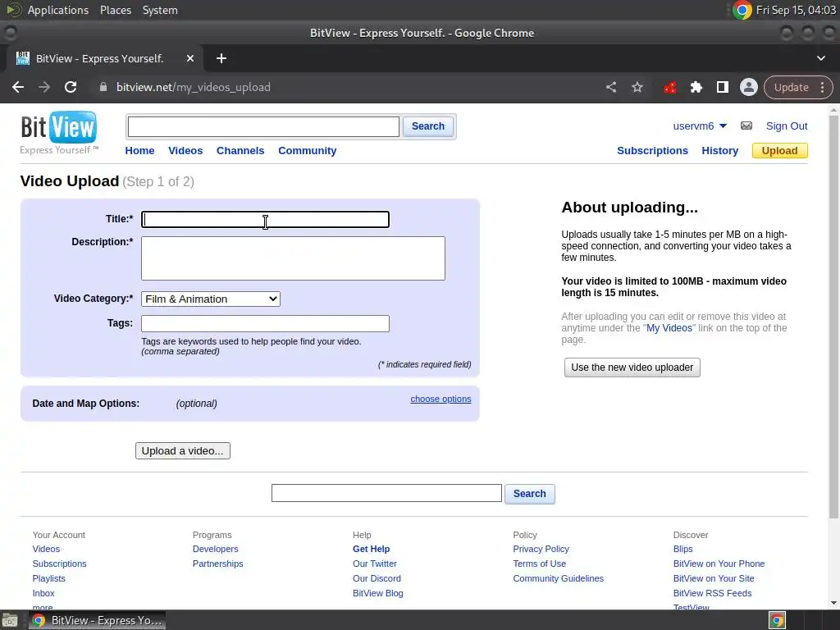Open the Channels section
The width and height of the screenshot is (840, 630).
tap(240, 151)
